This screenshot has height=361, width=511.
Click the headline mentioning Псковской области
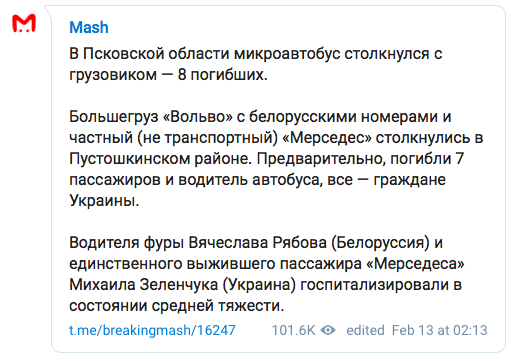tap(256, 64)
